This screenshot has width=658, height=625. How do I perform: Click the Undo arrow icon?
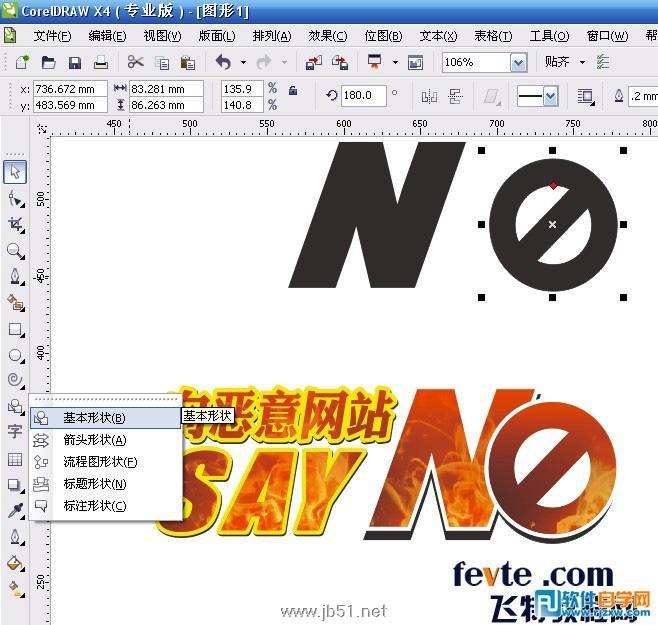click(x=223, y=63)
